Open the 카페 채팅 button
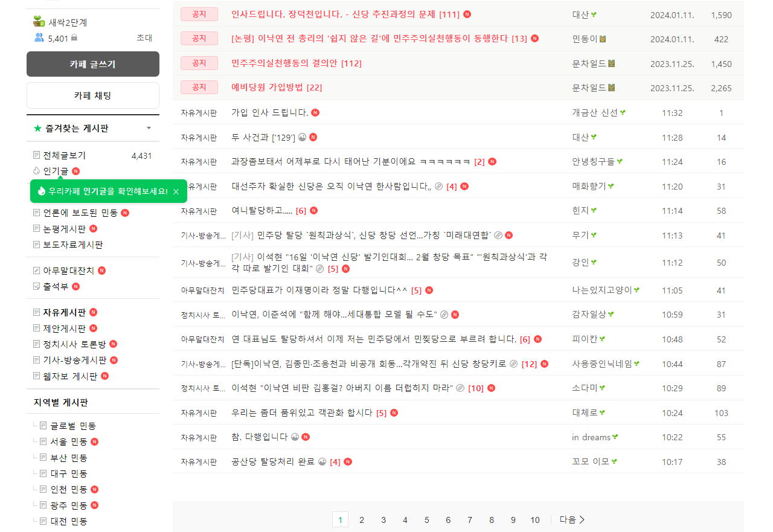 pyautogui.click(x=93, y=95)
